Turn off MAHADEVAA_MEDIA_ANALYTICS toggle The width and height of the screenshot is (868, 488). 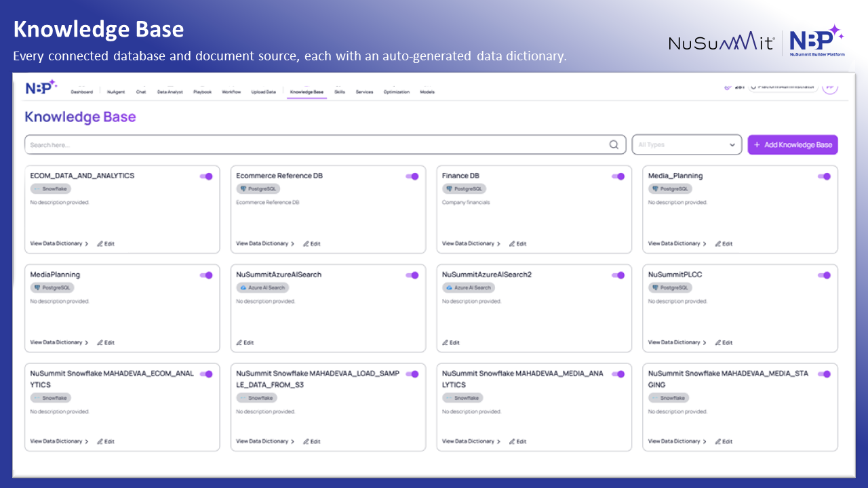pyautogui.click(x=618, y=374)
